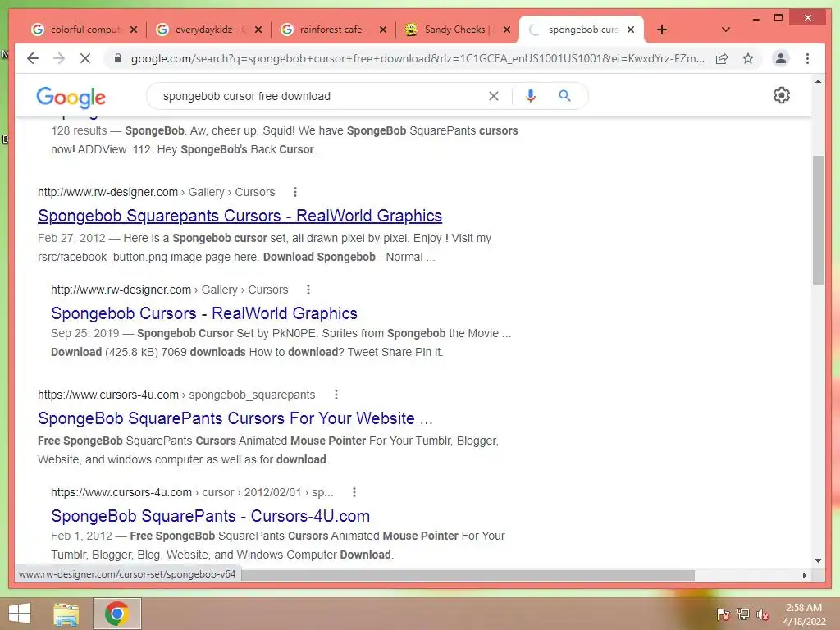The height and width of the screenshot is (630, 840).
Task: Click the cursors-4u.com › cursor › 2012/02/01 breadcrumb
Action: [192, 492]
